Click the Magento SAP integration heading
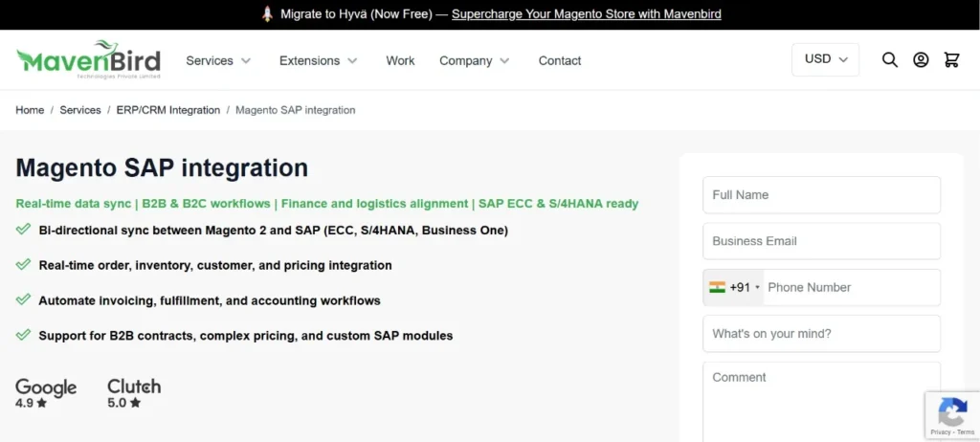Viewport: 980px width, 442px height. click(x=162, y=168)
